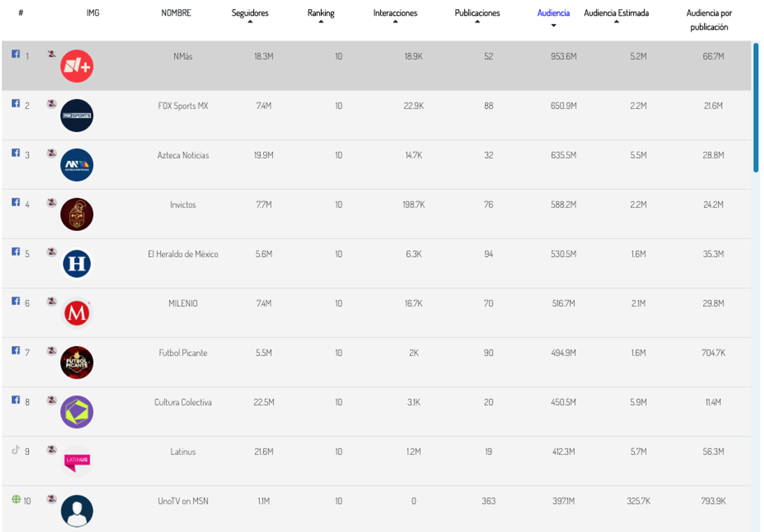764x532 pixels.
Task: Open the Invictos account name
Action: tap(183, 205)
